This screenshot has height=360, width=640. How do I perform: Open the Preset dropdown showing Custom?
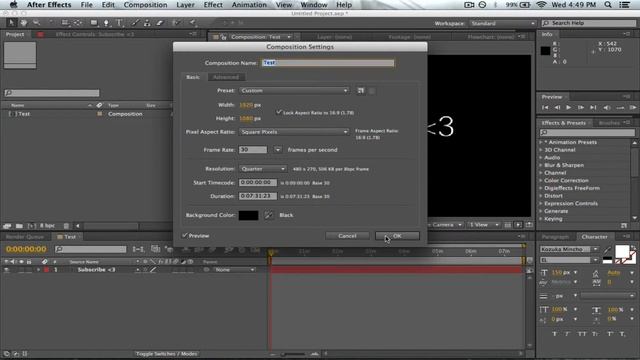[x=294, y=91]
